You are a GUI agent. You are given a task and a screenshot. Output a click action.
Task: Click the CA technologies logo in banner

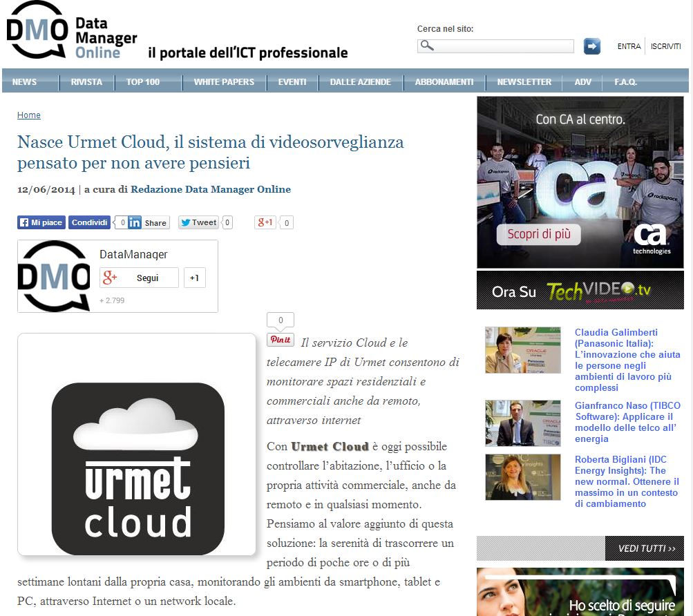pos(652,239)
